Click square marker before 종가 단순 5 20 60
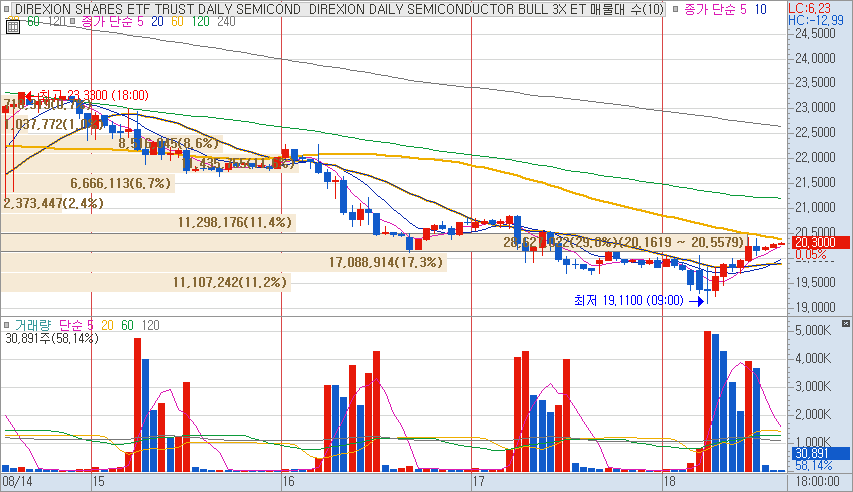This screenshot has width=853, height=492. (72, 22)
